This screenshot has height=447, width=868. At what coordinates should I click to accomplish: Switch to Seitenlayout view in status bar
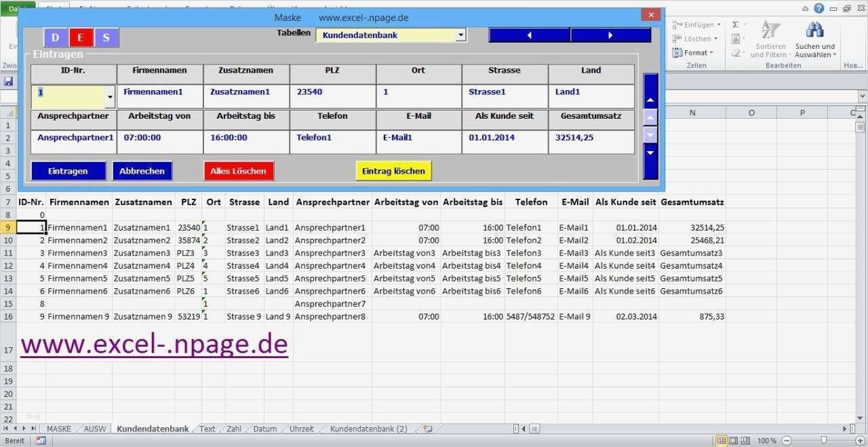click(734, 440)
